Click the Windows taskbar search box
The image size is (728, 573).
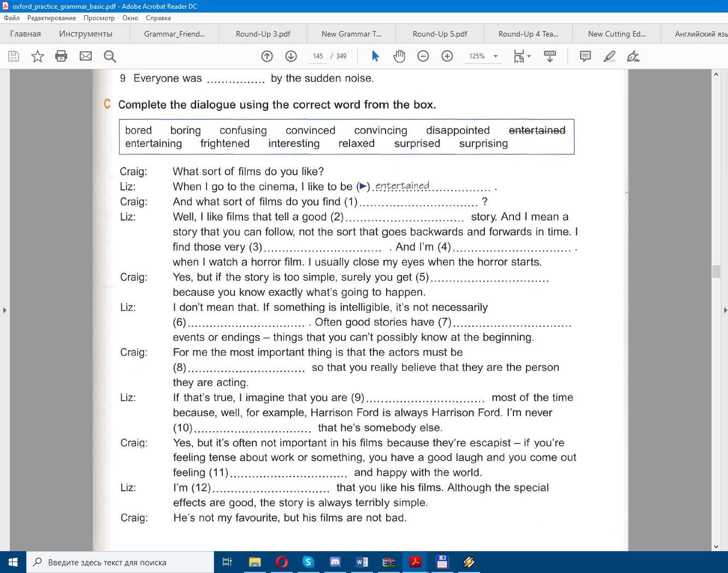[120, 562]
